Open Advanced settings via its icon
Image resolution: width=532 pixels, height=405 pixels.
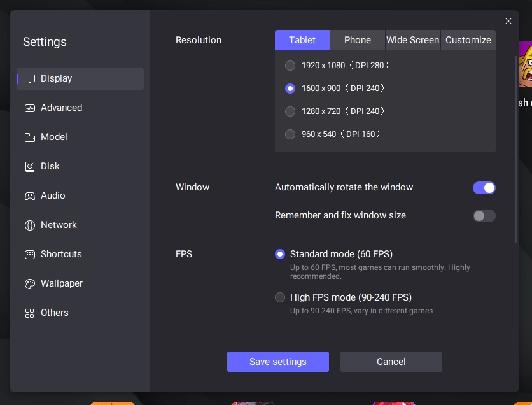coord(30,108)
